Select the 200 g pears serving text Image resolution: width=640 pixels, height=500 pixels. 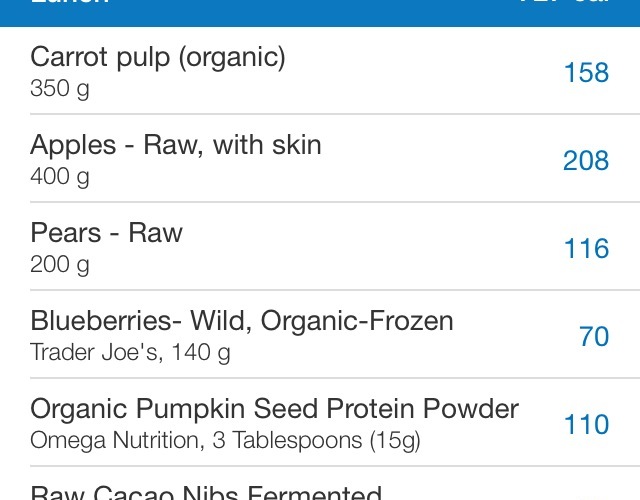(x=60, y=264)
